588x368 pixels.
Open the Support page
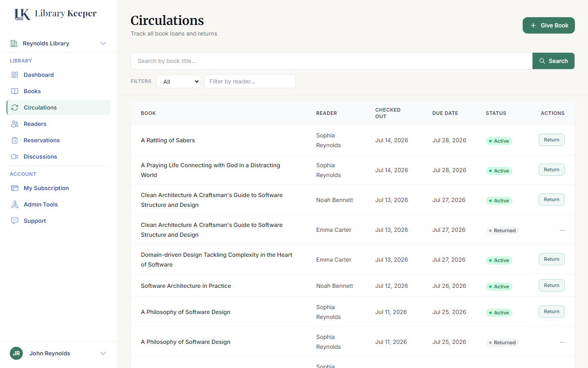[59, 221]
